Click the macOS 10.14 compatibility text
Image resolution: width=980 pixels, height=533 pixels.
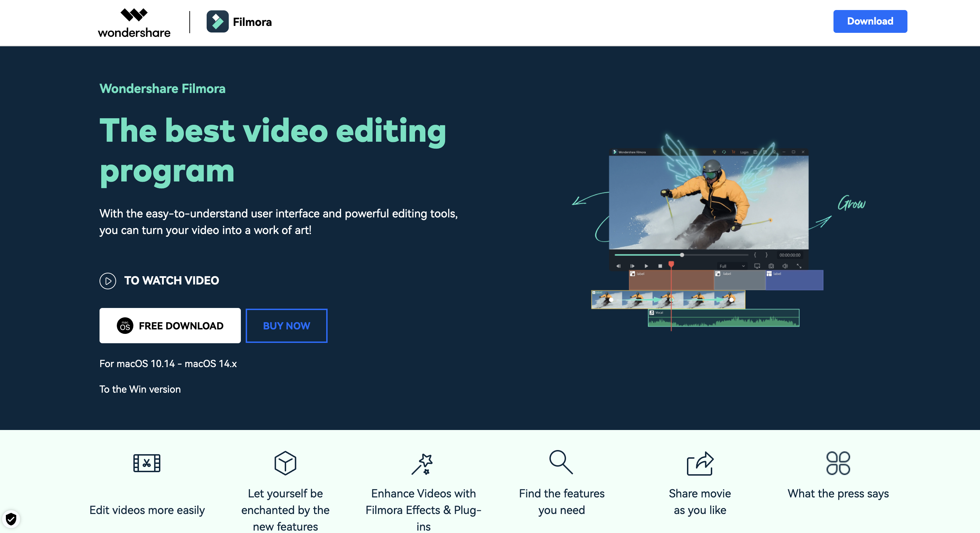click(168, 364)
